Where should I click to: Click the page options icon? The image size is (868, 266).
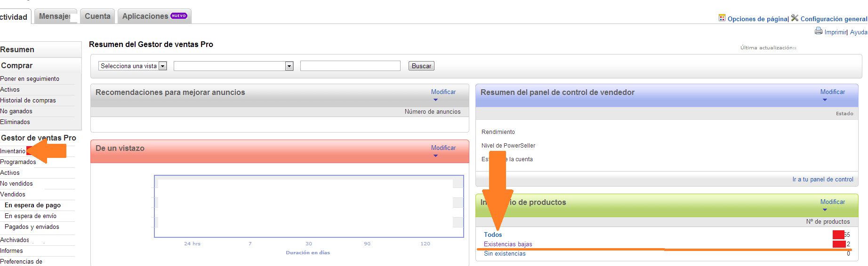pyautogui.click(x=722, y=18)
